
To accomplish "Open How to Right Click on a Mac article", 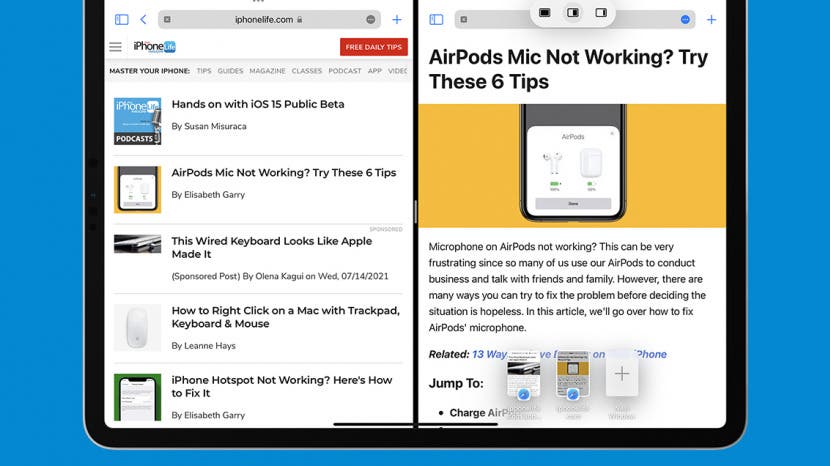I will point(285,317).
